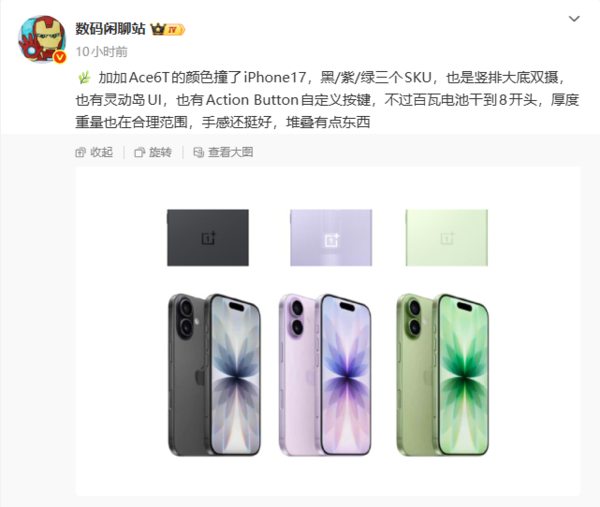600x507 pixels.
Task: Click the magnifier icon beside 查看大图
Action: click(x=198, y=153)
